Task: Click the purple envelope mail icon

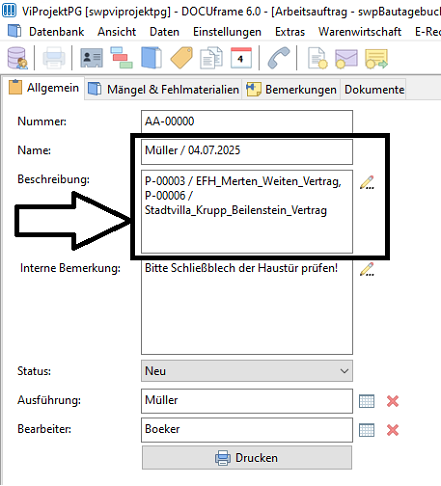Action: coord(347,58)
